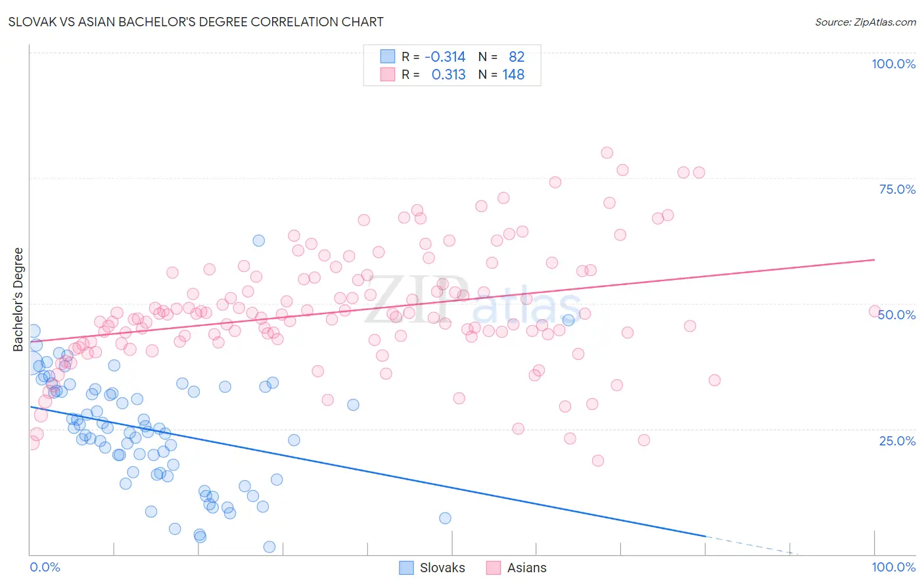Click the 25.0% y-axis tick label
Viewport: 924px width, 586px height.
coord(898,440)
